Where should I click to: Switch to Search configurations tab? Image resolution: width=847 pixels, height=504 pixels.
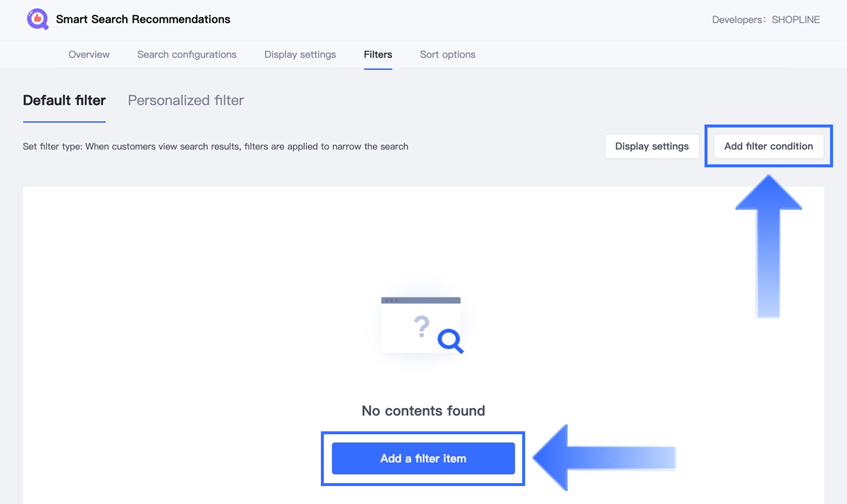point(187,54)
